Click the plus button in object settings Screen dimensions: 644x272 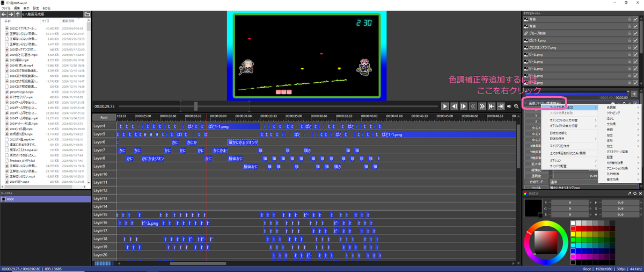tap(634, 94)
